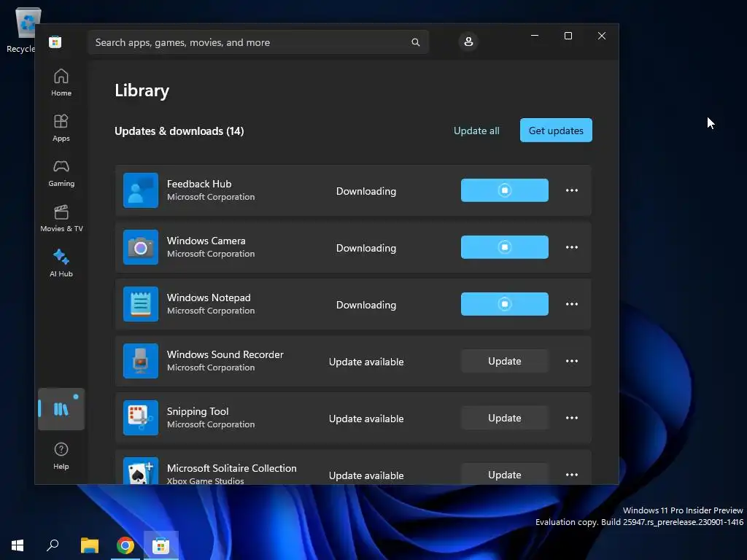Image resolution: width=747 pixels, height=560 pixels.
Task: Click the Get updates button
Action: tap(556, 130)
